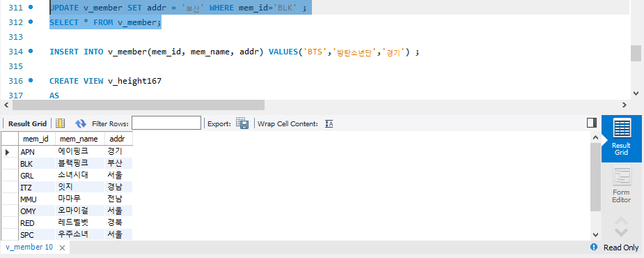This screenshot has height=258, width=644.
Task: Select the 잇지 name cell
Action: click(79, 188)
